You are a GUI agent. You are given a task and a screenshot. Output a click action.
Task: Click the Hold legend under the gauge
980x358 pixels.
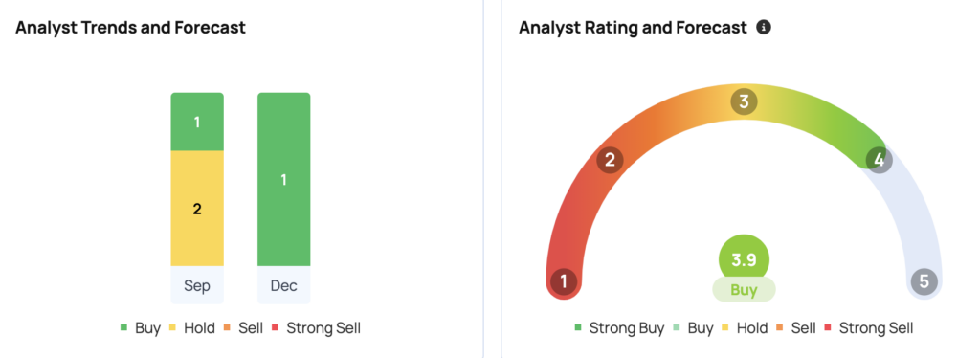click(745, 328)
